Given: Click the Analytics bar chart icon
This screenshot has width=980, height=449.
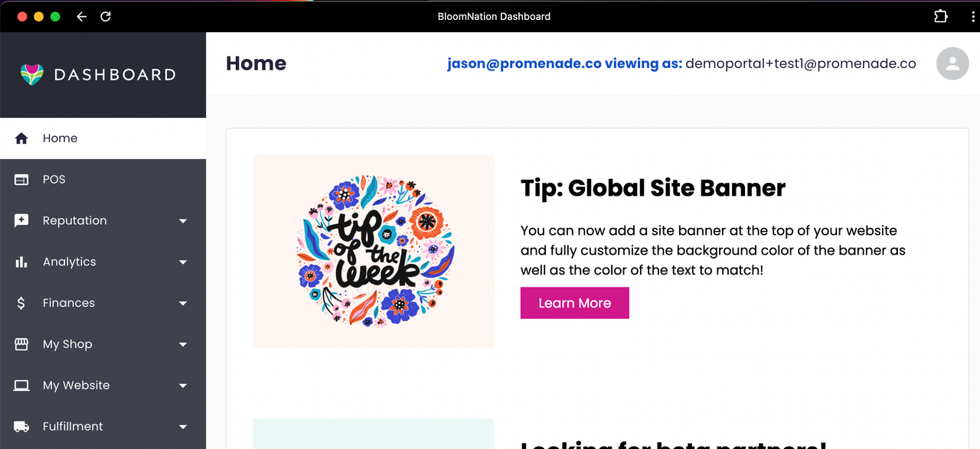Looking at the screenshot, I should click(x=21, y=262).
